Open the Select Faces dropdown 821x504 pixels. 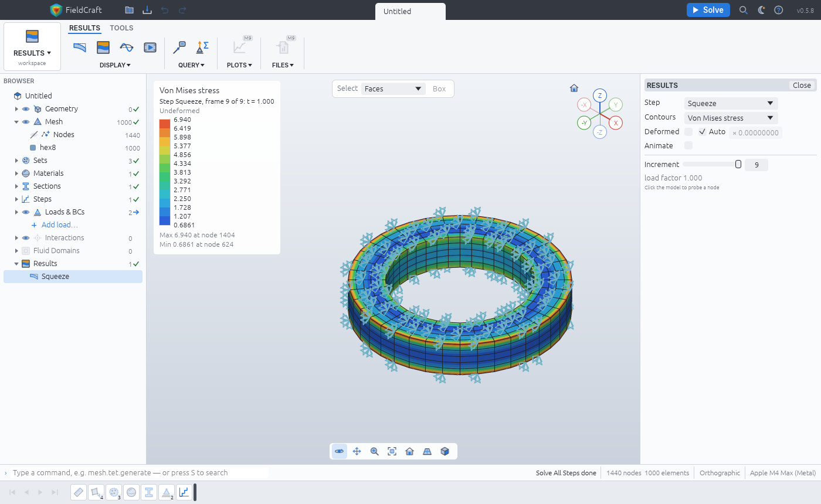point(393,88)
